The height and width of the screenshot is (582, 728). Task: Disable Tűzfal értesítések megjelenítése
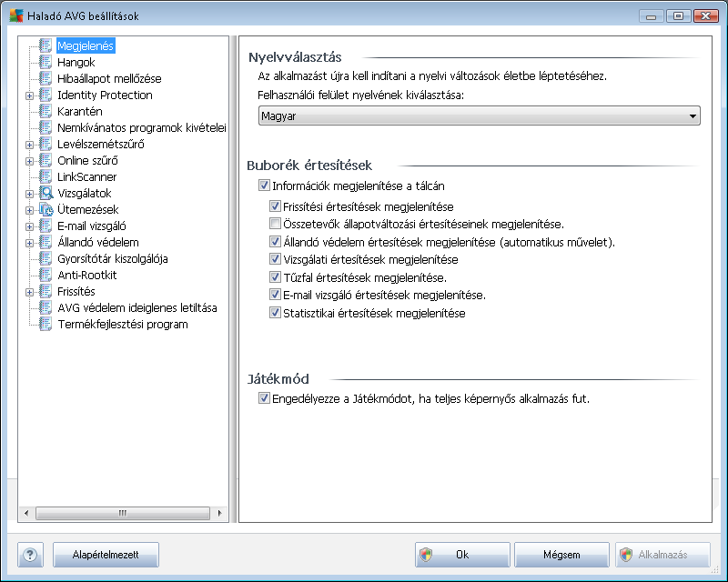click(275, 277)
